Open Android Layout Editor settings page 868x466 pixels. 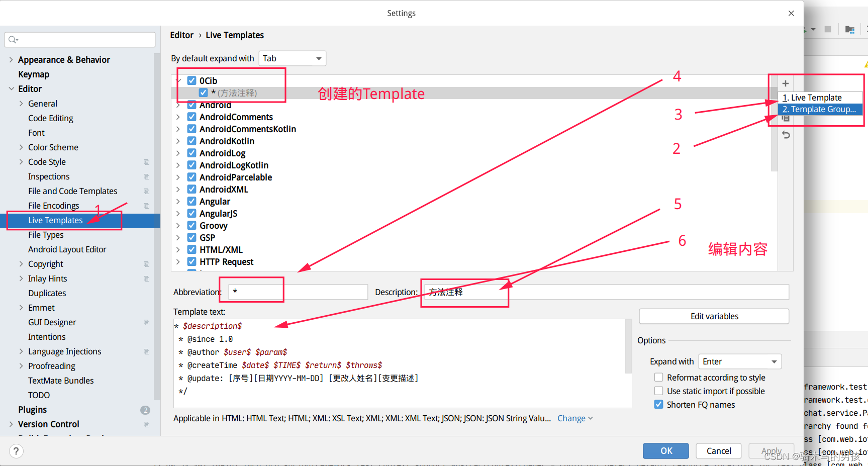point(67,249)
